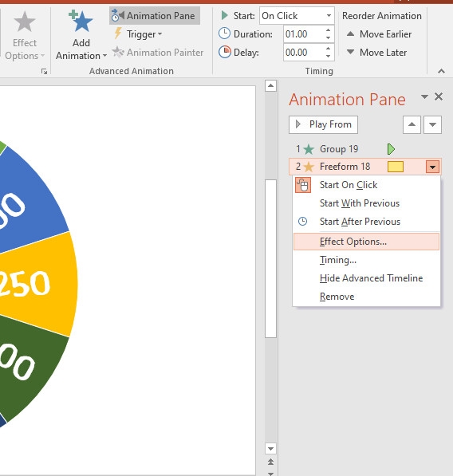Open Animation Pane options dropdown arrow near close
The width and height of the screenshot is (453, 476).
[x=424, y=96]
